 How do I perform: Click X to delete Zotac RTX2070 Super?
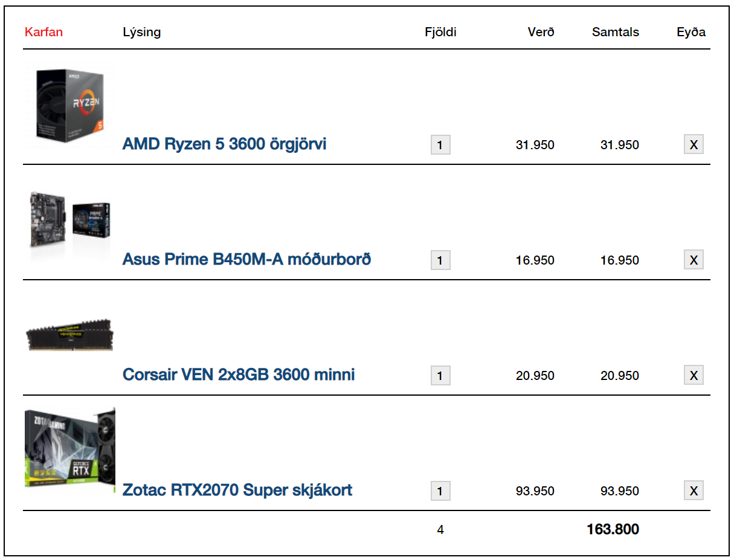click(x=694, y=491)
